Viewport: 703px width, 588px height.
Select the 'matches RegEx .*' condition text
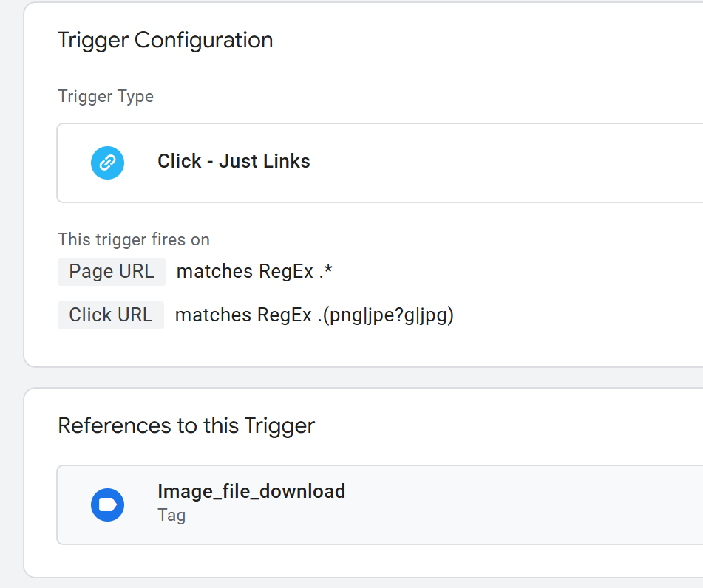coord(254,272)
